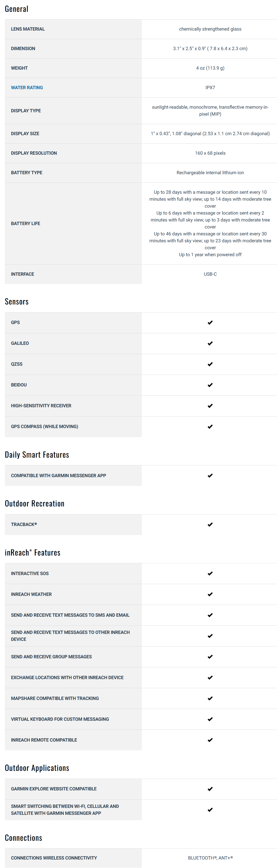Click the USB-C interface value
Screen dimensions: 277x868
[210, 274]
